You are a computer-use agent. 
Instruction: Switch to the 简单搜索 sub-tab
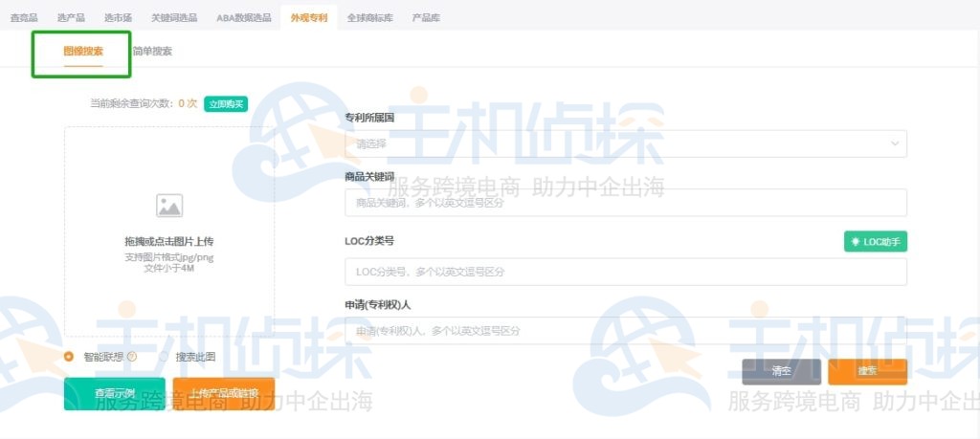(152, 52)
